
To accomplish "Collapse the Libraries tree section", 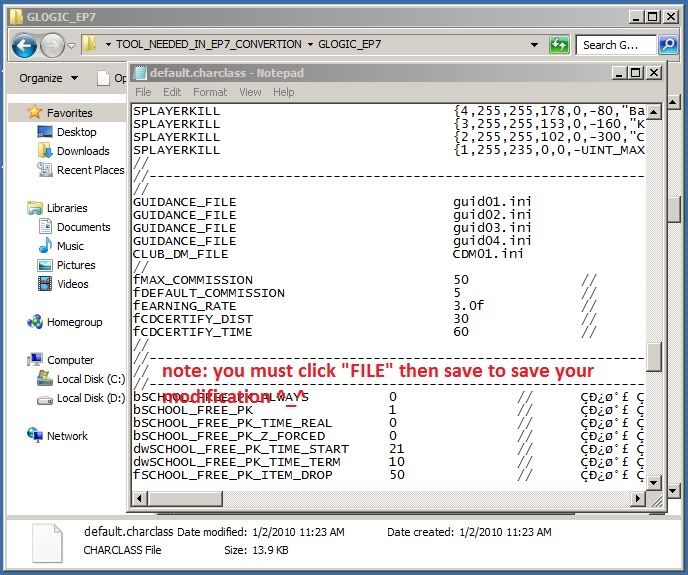I will (x=20, y=208).
